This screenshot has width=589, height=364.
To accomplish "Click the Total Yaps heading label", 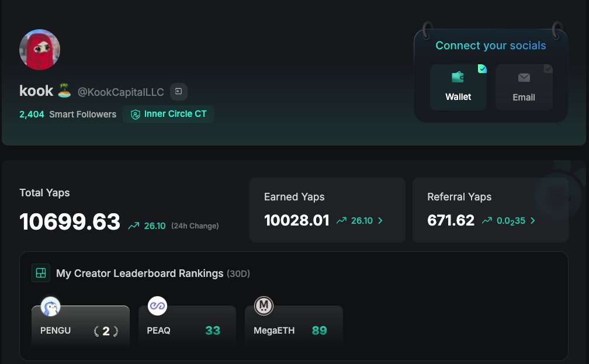I will click(x=44, y=193).
